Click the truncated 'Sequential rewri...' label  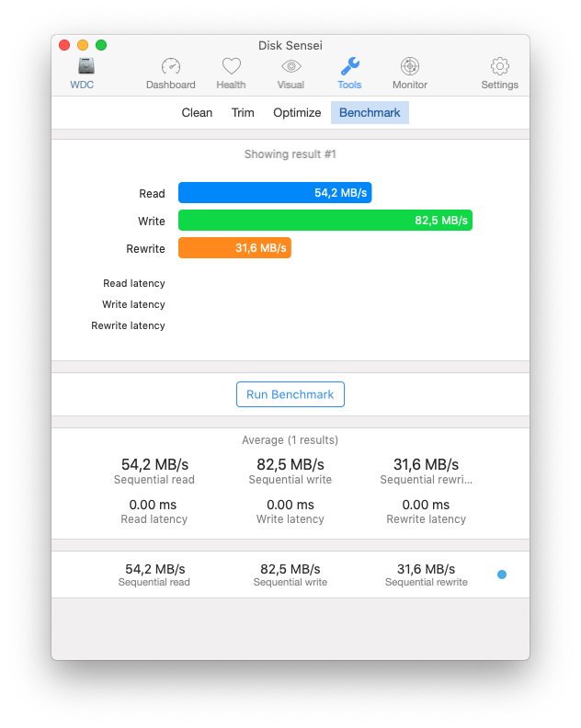(427, 480)
